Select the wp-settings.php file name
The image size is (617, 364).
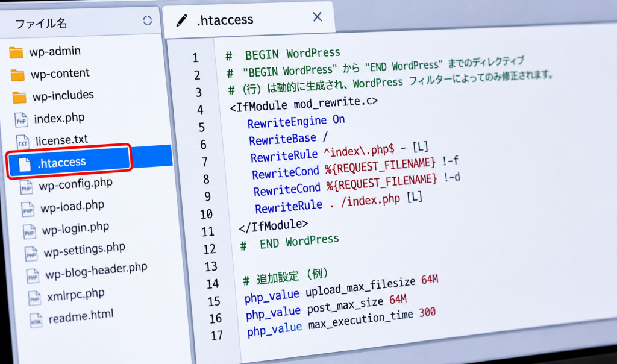84,249
